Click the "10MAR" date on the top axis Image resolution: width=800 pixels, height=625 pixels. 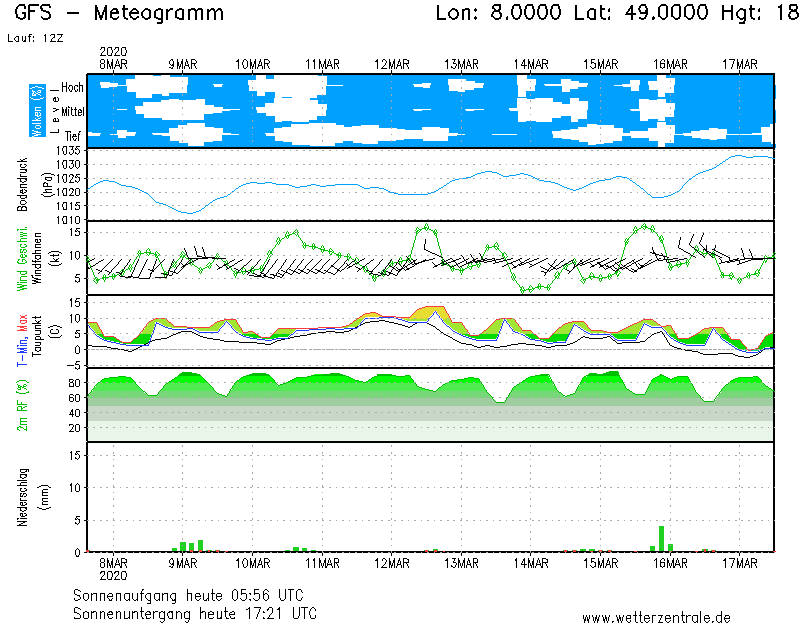(x=253, y=65)
